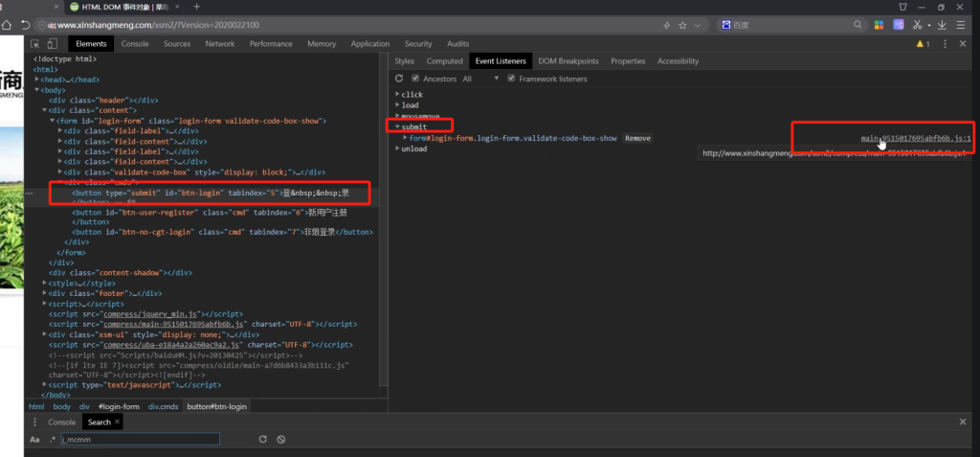Click the lightning speed mode icon
Screen dimensions: 980x457
tap(667, 25)
